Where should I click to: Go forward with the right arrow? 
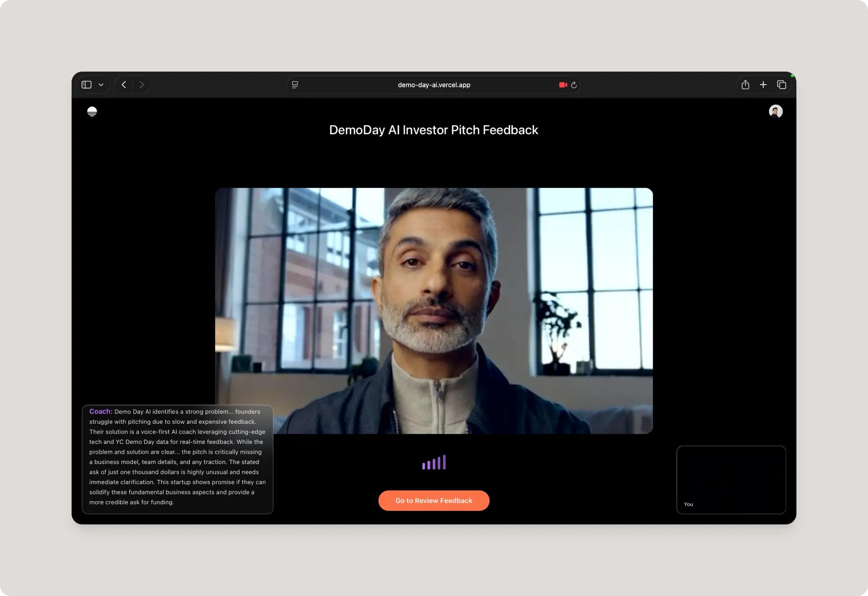141,85
